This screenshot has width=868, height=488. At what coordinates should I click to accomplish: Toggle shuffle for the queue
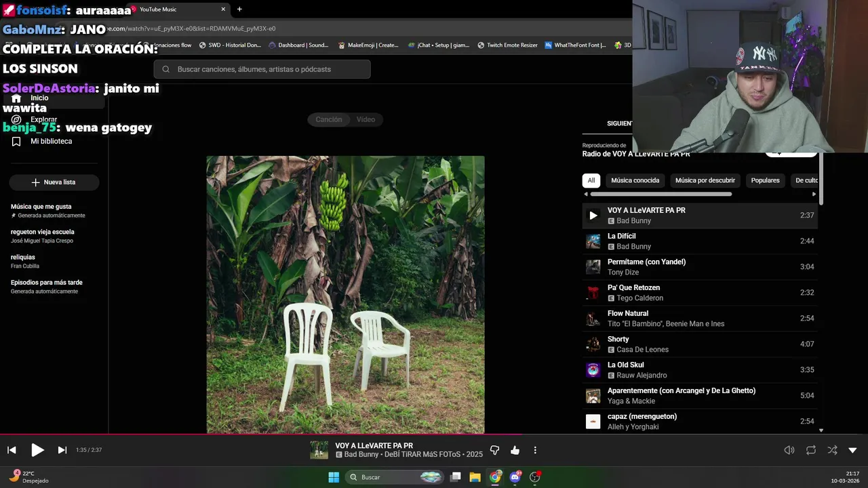click(832, 450)
